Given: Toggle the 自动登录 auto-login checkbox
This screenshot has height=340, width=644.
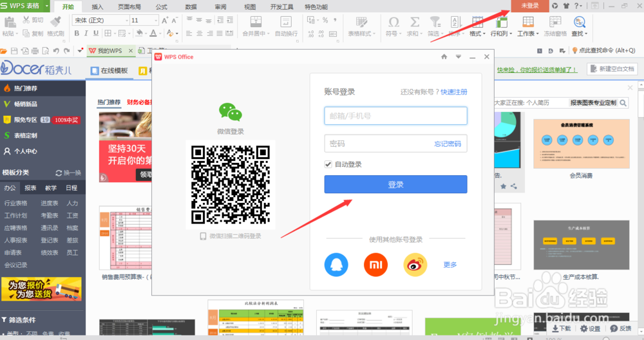Looking at the screenshot, I should pyautogui.click(x=328, y=164).
